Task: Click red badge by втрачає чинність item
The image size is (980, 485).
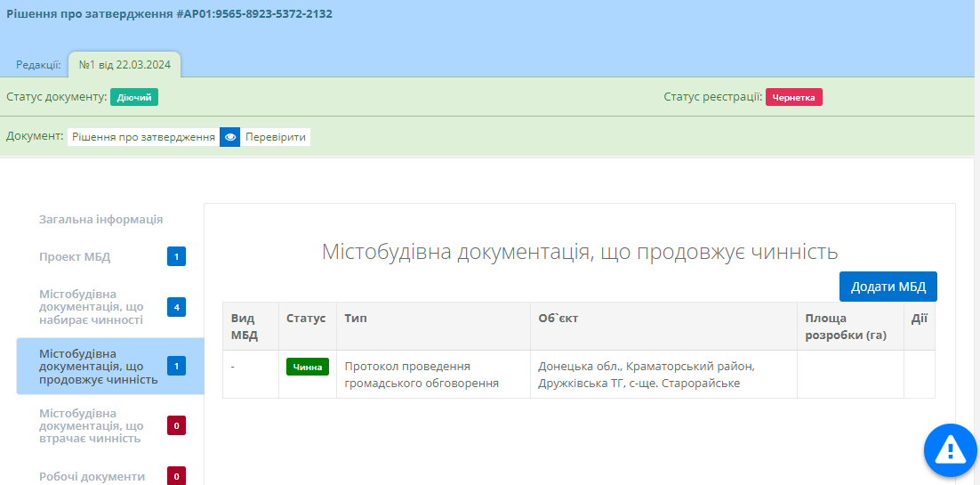Action: (x=176, y=426)
